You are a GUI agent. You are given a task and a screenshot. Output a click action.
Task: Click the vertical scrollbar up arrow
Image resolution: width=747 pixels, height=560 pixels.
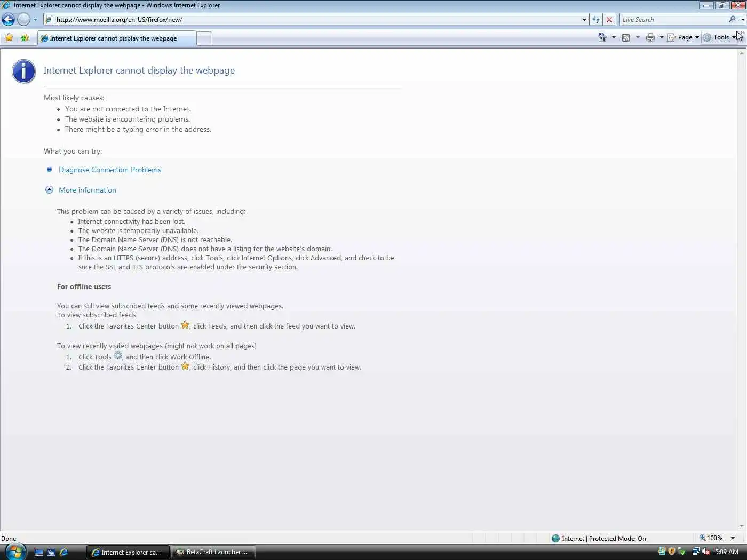click(742, 53)
